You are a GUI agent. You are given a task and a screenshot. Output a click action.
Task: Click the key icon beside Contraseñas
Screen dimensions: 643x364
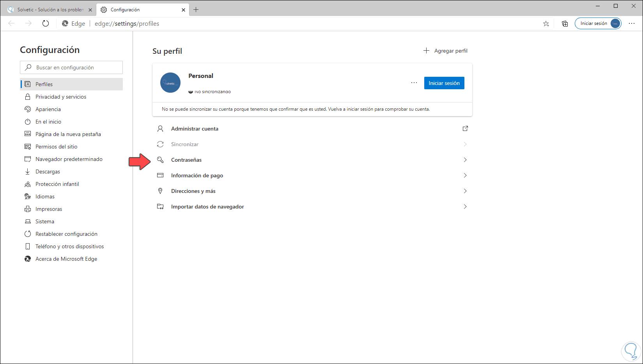(160, 160)
